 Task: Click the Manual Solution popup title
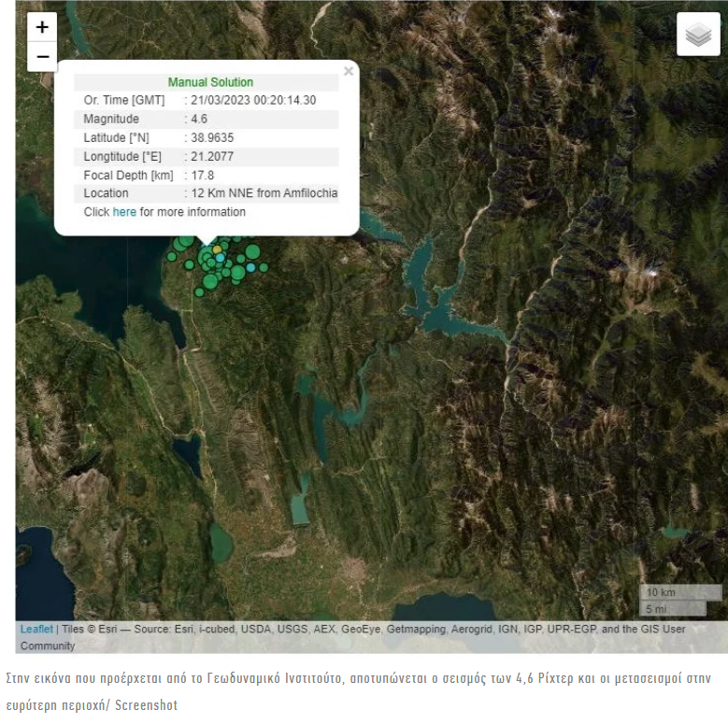click(x=210, y=82)
